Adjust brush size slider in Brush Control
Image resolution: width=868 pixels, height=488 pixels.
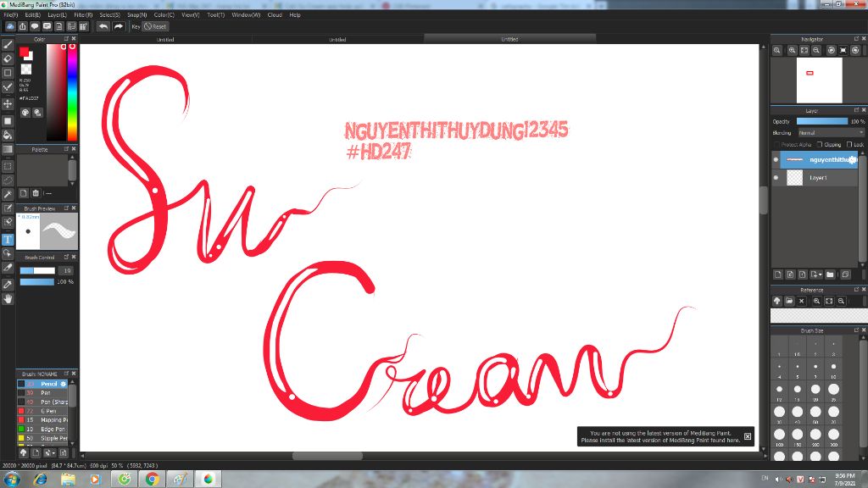click(x=37, y=270)
